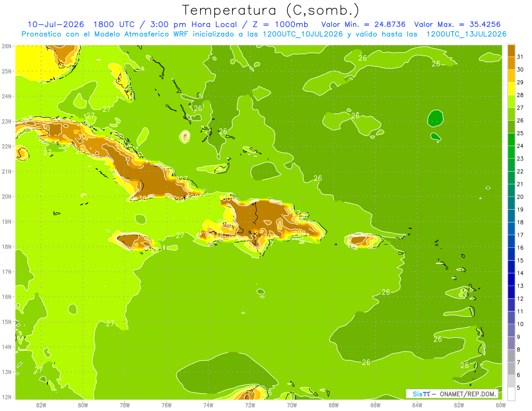
Task: Click the legend color band between 24 and 25
Action: 512,139
